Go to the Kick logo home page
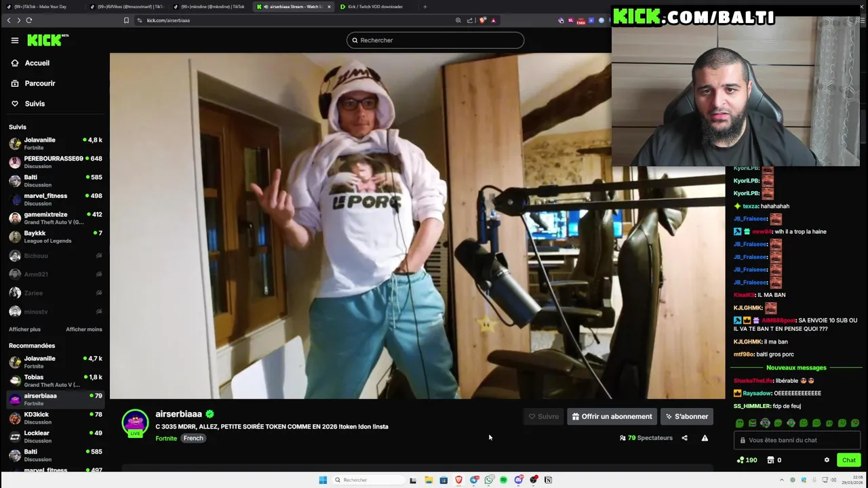 [47, 40]
